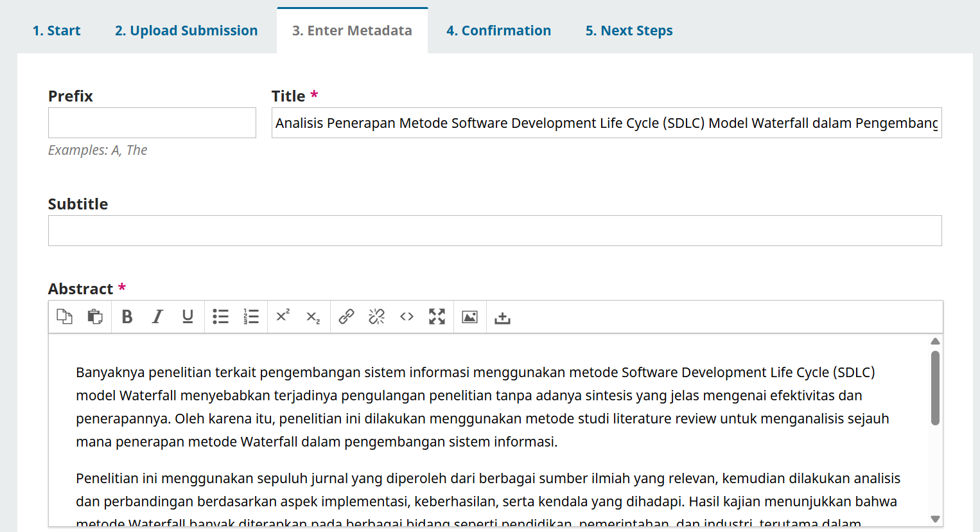Apply superscript formatting
The image size is (980, 532).
[283, 317]
